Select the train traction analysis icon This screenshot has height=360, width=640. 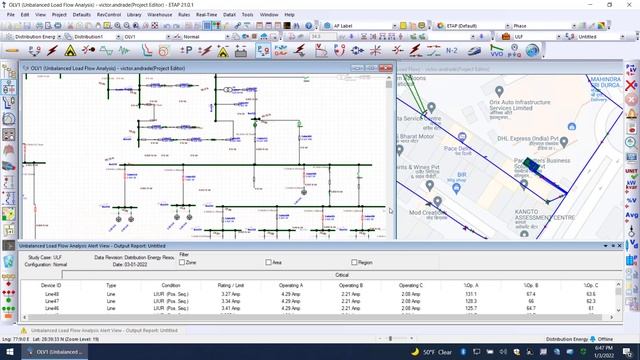coord(474,51)
